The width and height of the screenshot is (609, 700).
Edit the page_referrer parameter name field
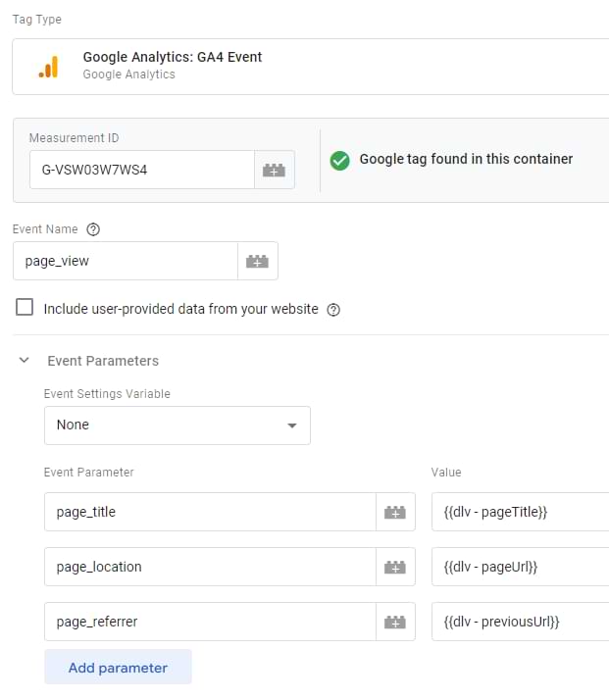(210, 622)
